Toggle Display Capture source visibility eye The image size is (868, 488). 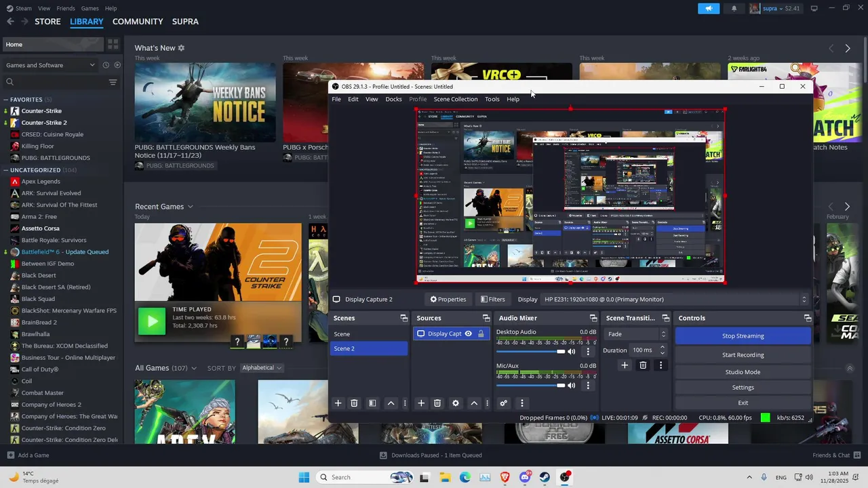click(468, 333)
